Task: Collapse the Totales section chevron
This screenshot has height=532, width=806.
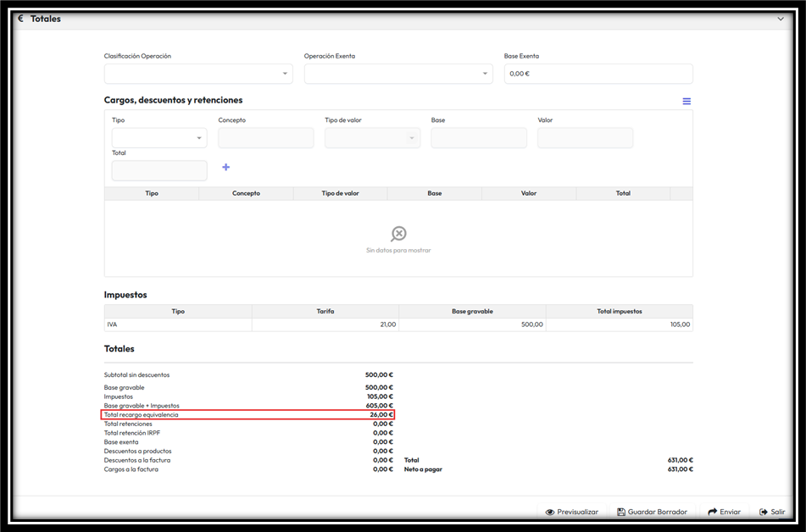Action: (x=781, y=19)
